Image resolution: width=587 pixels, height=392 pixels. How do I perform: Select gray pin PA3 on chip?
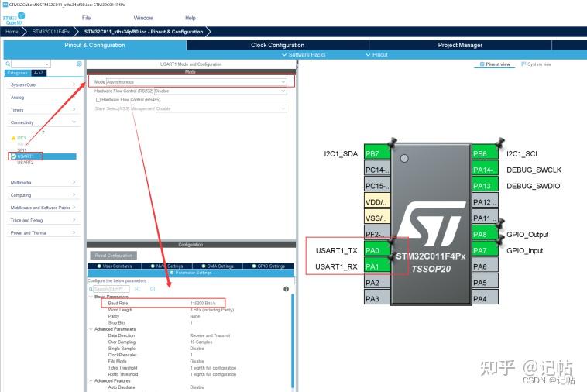coord(377,298)
